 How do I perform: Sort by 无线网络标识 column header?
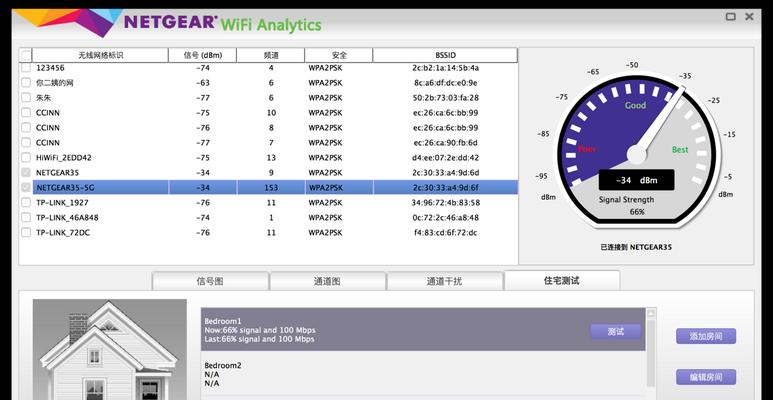pos(101,55)
